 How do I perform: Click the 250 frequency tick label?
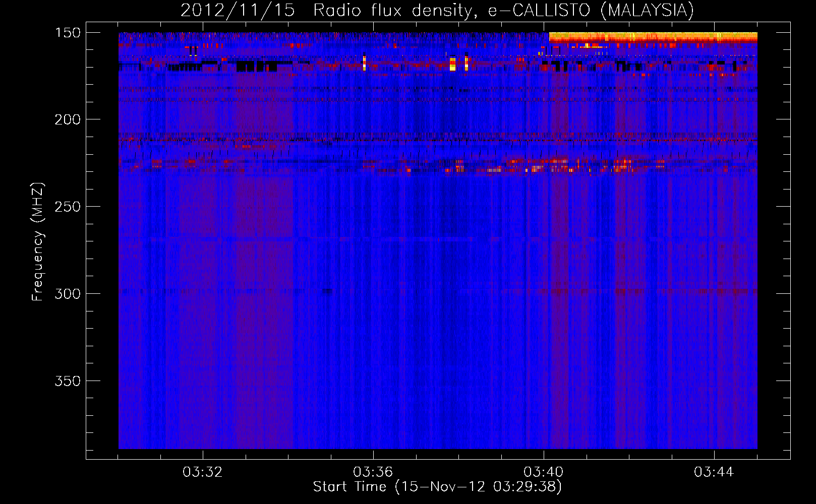pyautogui.click(x=68, y=207)
